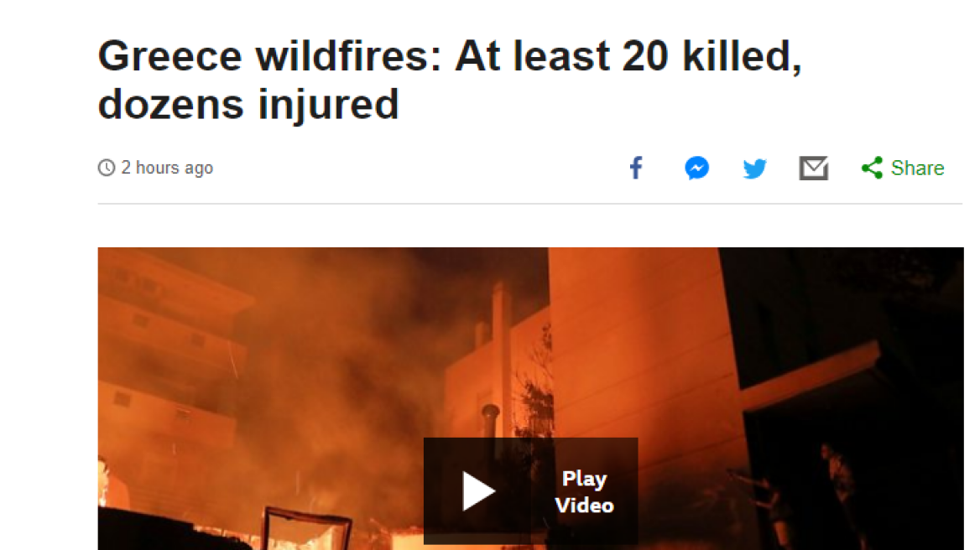Click the "dozens injured" headline line
This screenshot has height=550, width=980.
(x=248, y=104)
